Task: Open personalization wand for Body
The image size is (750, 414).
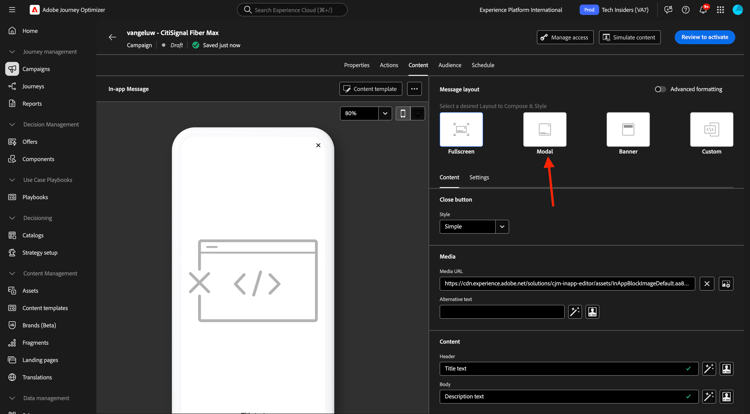Action: pyautogui.click(x=709, y=396)
